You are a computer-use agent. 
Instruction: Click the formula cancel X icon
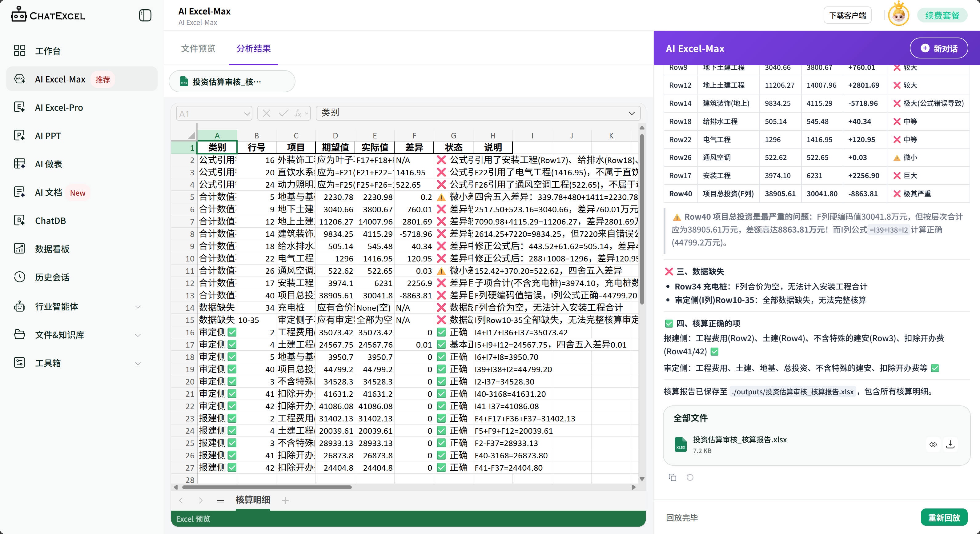266,113
